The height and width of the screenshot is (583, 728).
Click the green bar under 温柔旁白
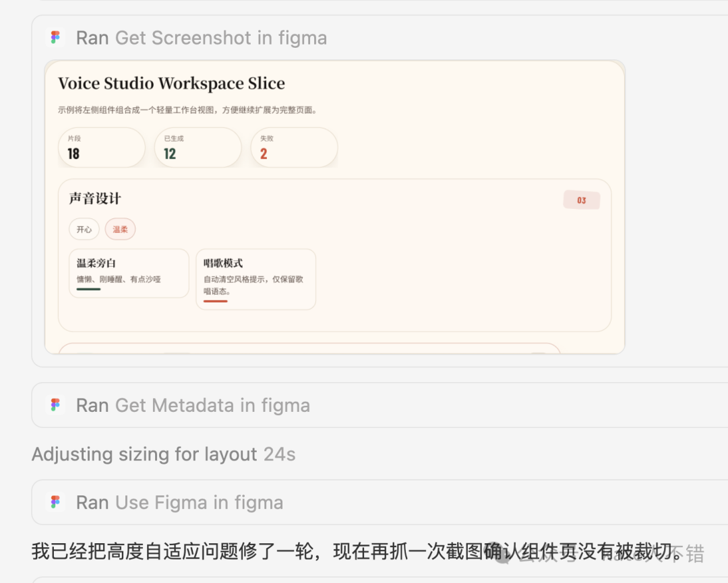pyautogui.click(x=88, y=289)
